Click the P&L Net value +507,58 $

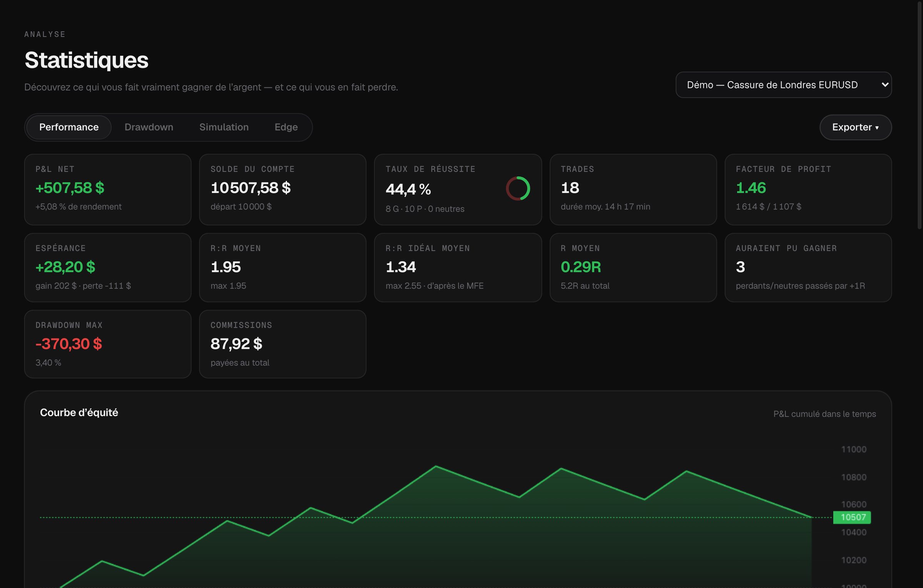tap(70, 188)
